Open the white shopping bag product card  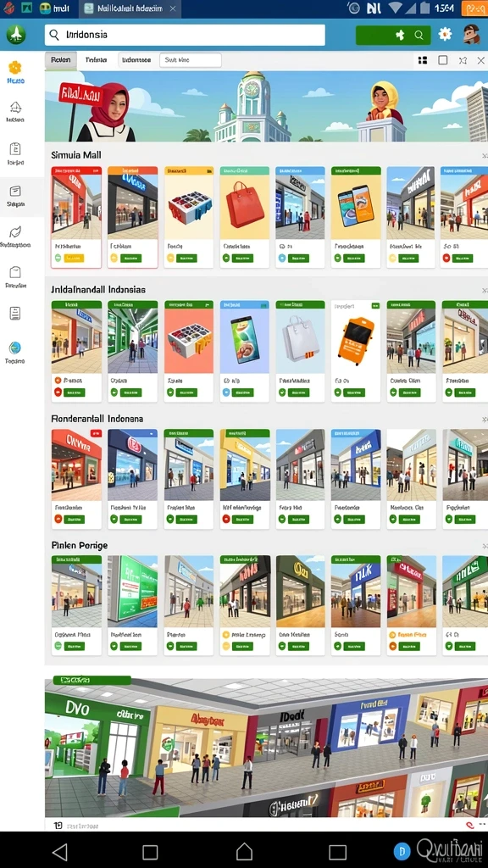tap(300, 350)
